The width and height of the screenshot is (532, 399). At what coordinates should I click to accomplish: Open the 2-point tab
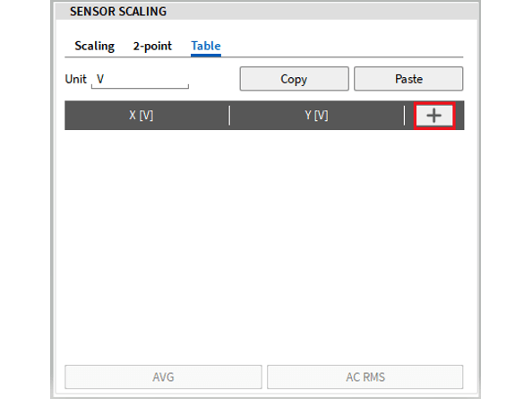tap(152, 46)
